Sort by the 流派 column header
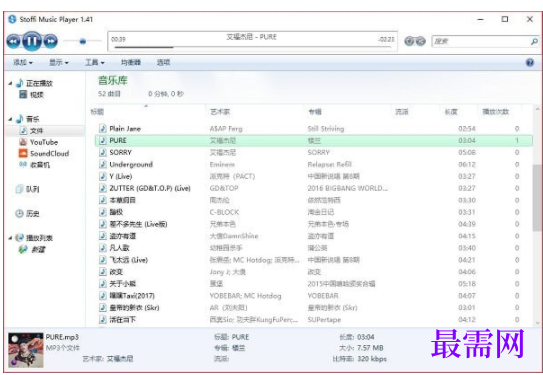This screenshot has width=543, height=375. click(x=402, y=111)
